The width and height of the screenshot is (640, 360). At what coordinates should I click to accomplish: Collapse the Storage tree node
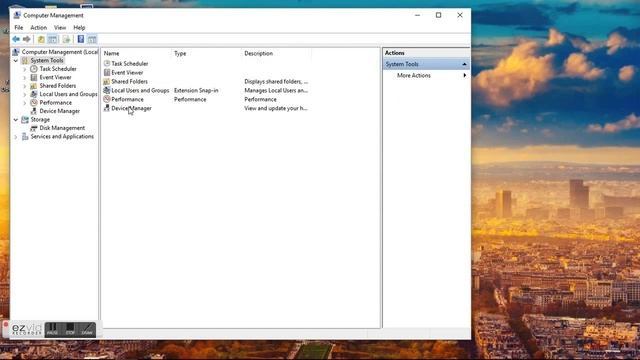click(x=16, y=120)
